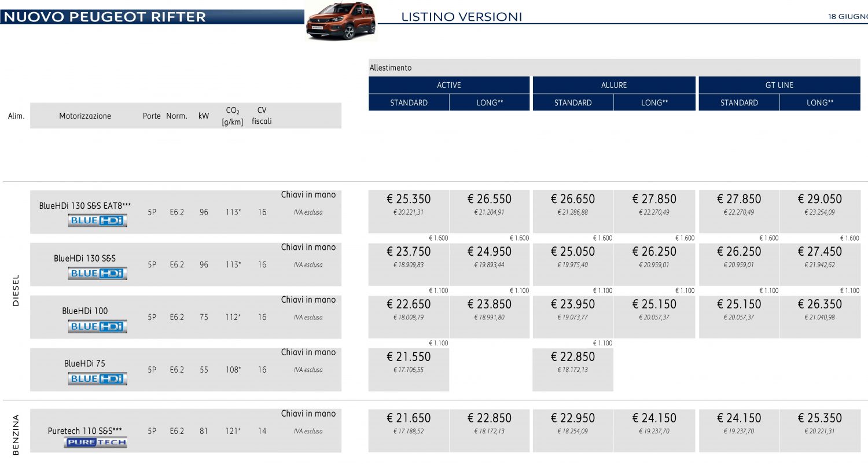Viewport: 868px width, 464px height.
Task: Click the BlueHDi logo under BlueHDi 130 S&S
Action: click(x=97, y=273)
